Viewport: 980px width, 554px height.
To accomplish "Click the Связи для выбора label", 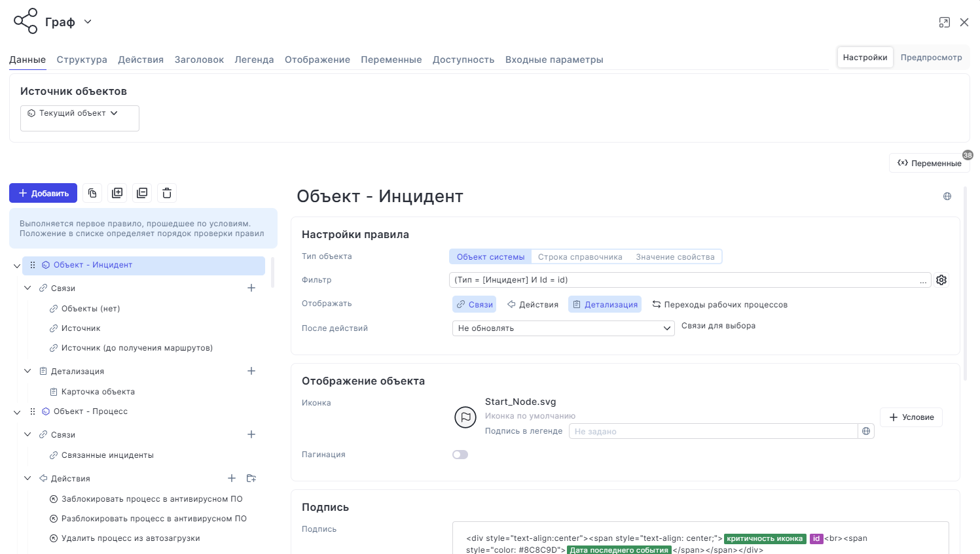I will (x=718, y=326).
